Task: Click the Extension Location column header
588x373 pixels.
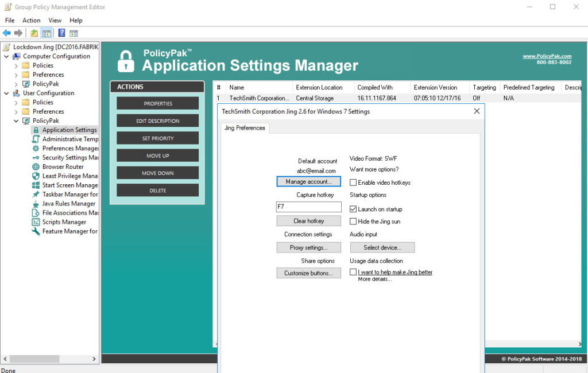Action: coord(323,87)
